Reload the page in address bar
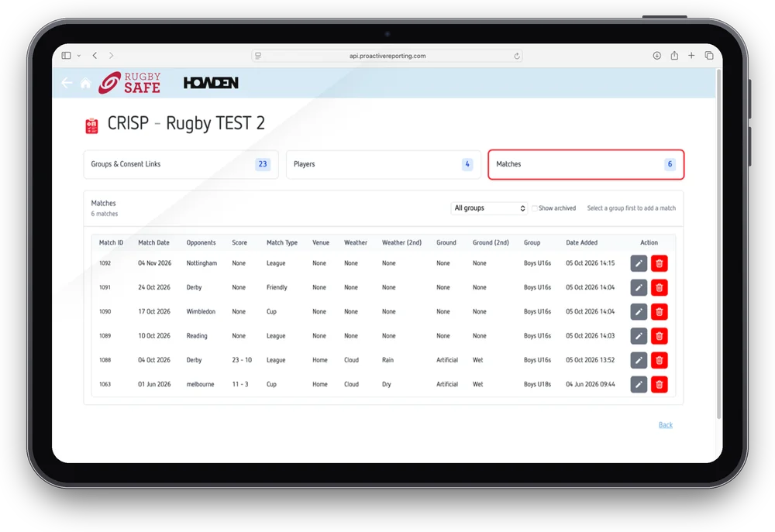Screen dimensions: 775x532 tap(516, 56)
